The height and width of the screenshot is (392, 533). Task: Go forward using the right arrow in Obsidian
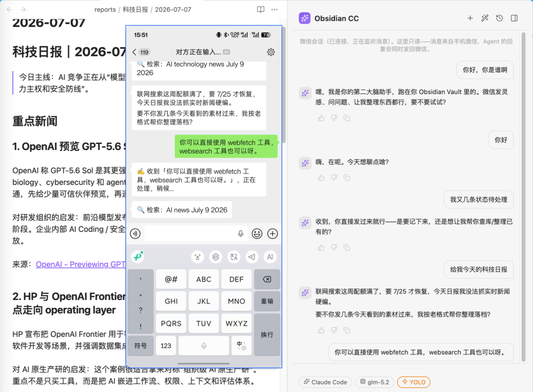[23, 9]
